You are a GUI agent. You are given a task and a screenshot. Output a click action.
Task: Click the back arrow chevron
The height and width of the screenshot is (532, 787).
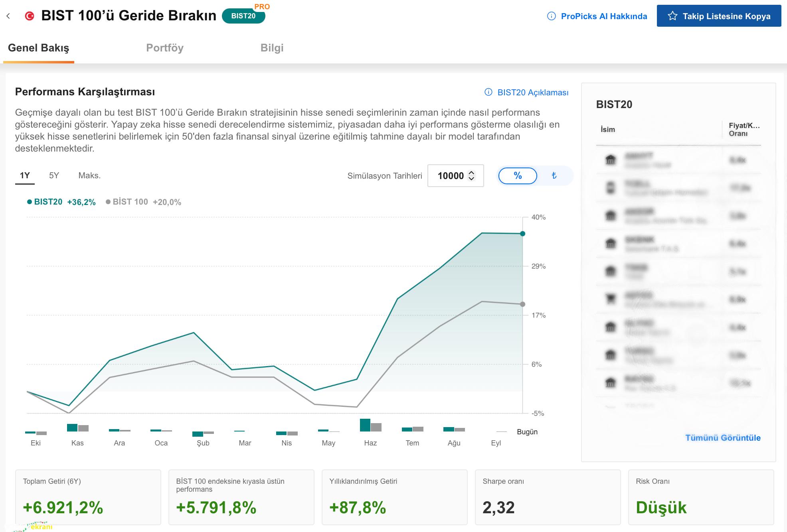tap(8, 16)
